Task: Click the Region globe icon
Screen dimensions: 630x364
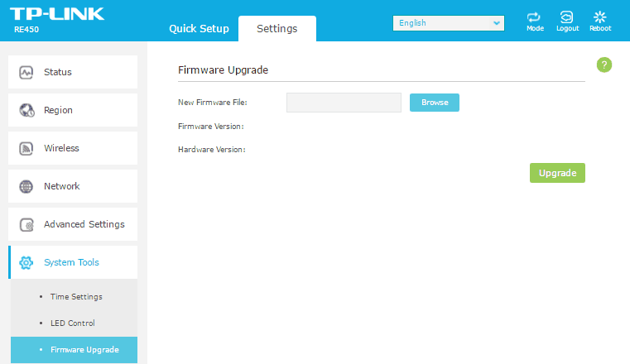Action: tap(26, 110)
